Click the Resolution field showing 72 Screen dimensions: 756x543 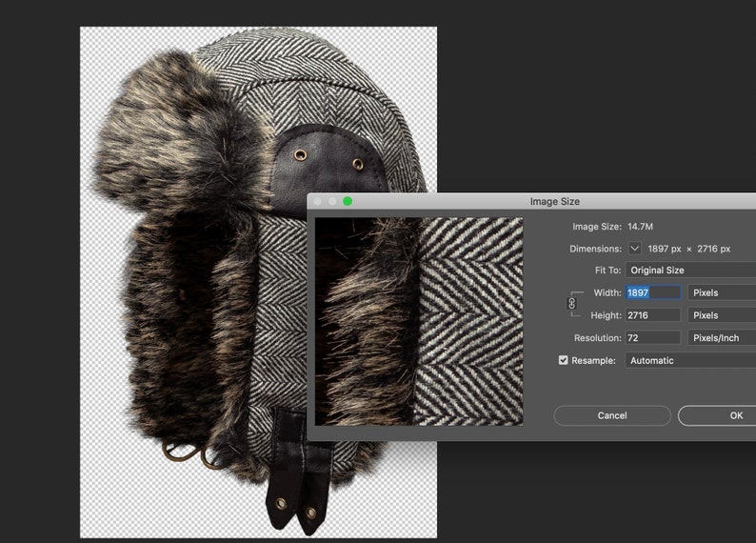point(653,338)
